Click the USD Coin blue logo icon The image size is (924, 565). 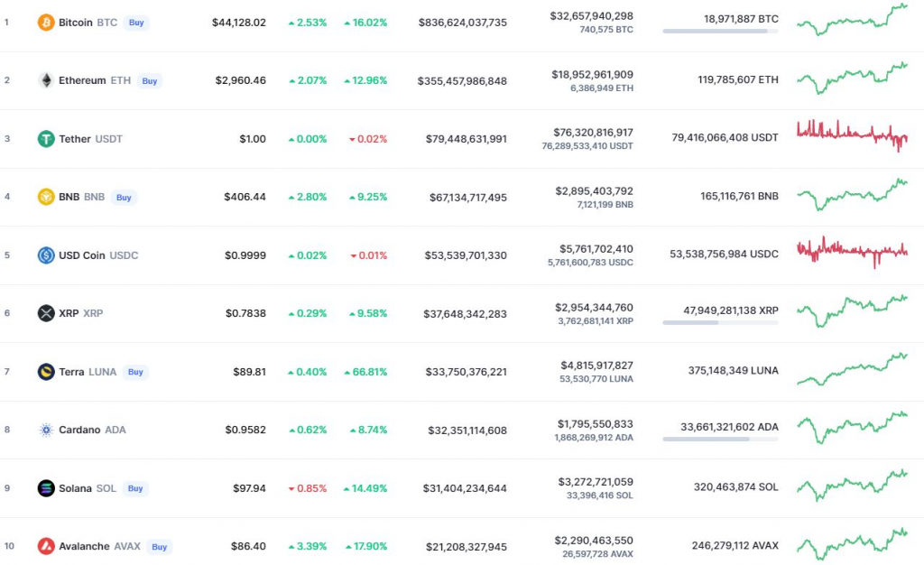(x=45, y=255)
